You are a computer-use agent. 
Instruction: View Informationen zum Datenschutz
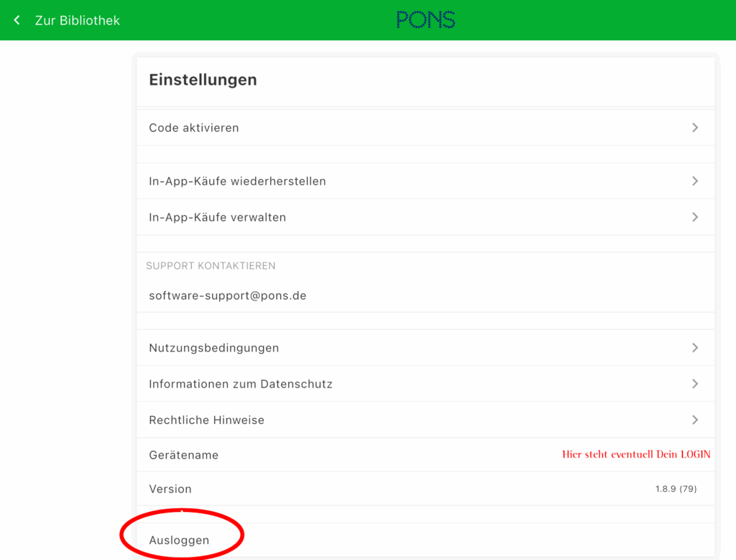pos(241,384)
